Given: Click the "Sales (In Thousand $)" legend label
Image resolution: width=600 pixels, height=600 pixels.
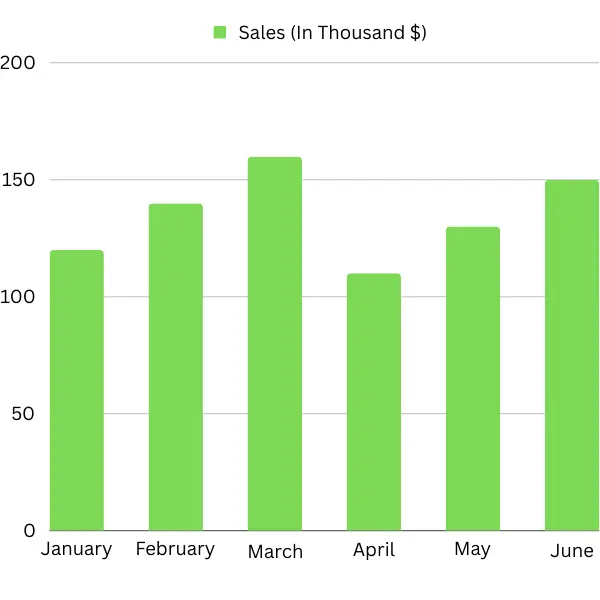Looking at the screenshot, I should coord(332,33).
